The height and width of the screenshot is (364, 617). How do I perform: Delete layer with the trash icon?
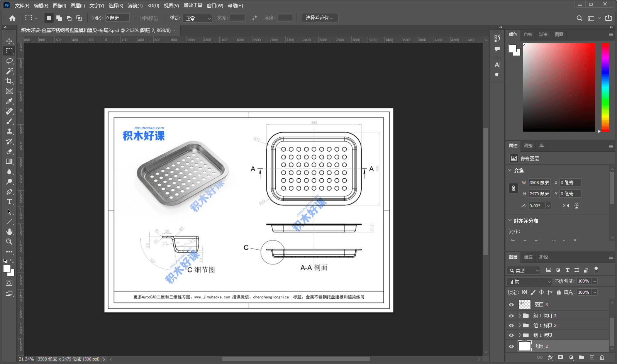(x=602, y=357)
